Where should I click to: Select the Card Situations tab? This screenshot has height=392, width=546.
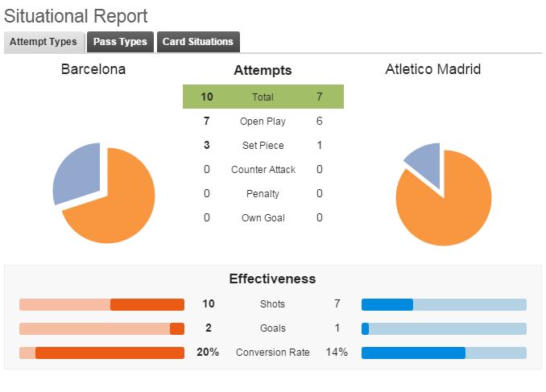[198, 42]
